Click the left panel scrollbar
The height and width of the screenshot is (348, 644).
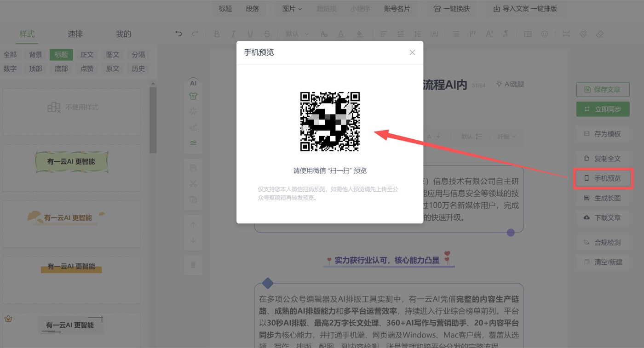153,120
